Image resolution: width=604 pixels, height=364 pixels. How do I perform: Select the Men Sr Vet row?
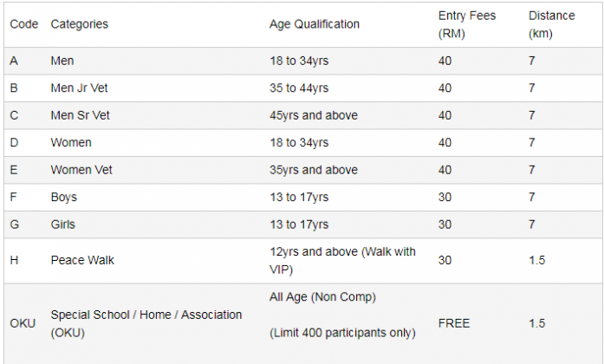point(302,115)
